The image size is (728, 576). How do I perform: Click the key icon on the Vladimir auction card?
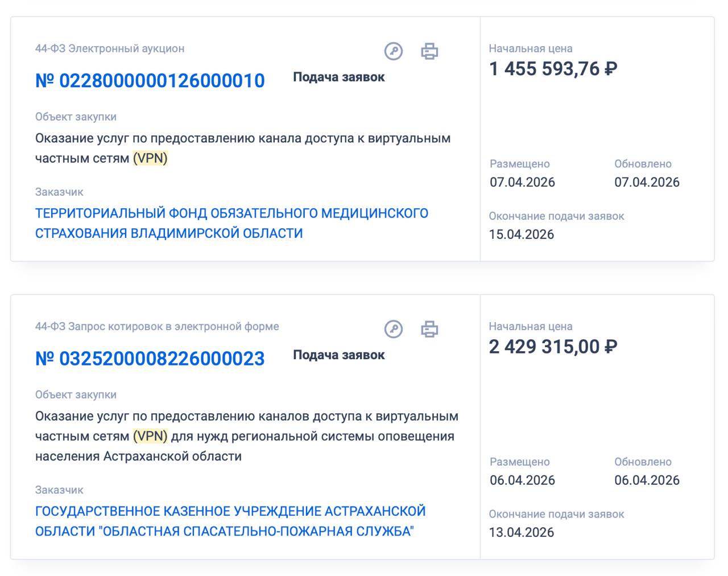[394, 51]
